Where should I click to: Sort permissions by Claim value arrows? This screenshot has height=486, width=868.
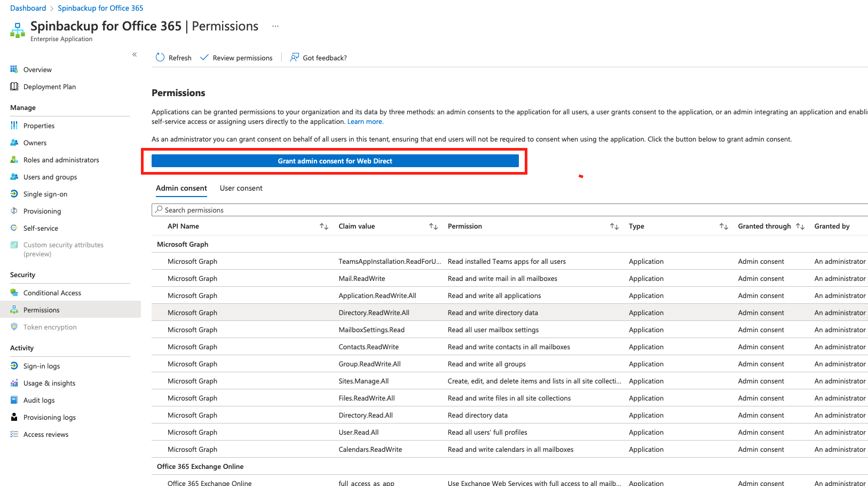[x=433, y=226]
